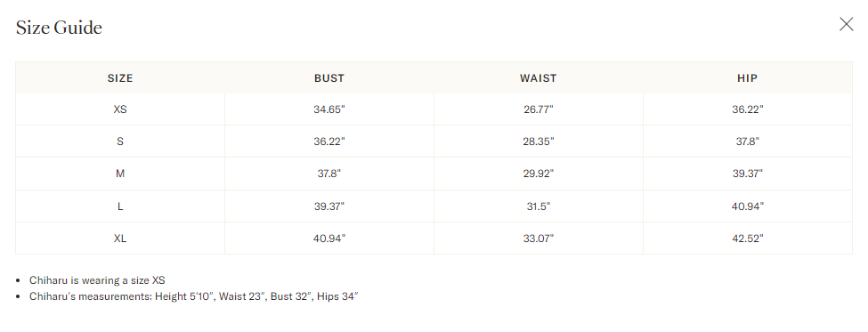Select the SIZE column header

click(120, 78)
